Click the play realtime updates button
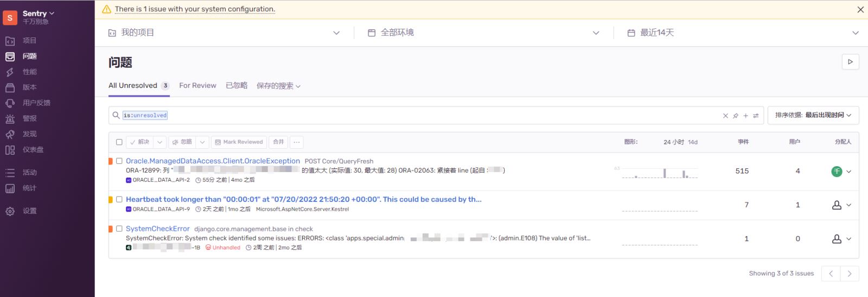 coord(850,62)
